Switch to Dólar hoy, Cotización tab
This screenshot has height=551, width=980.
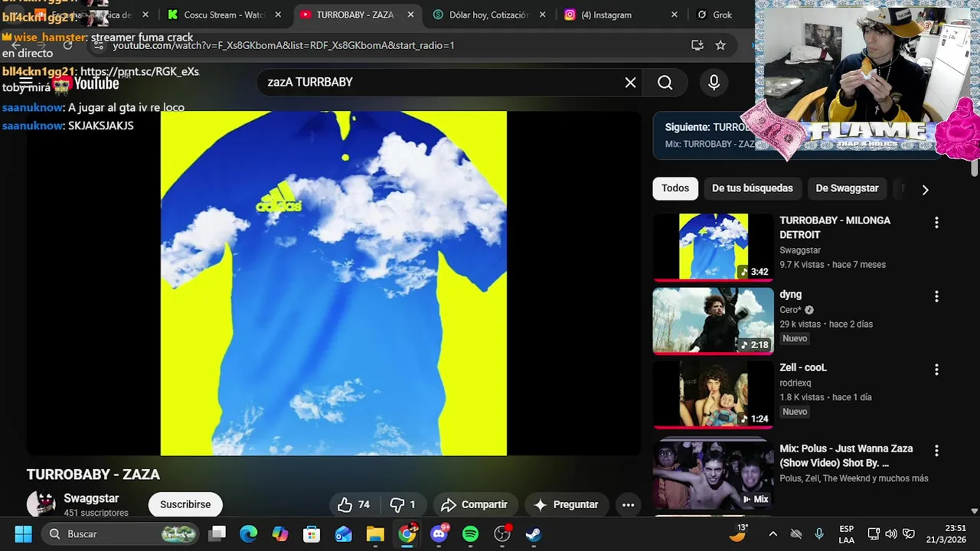pyautogui.click(x=490, y=15)
